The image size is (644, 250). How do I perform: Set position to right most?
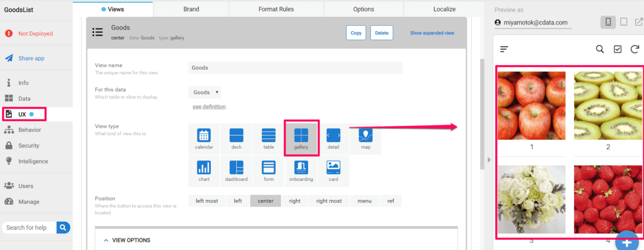329,201
